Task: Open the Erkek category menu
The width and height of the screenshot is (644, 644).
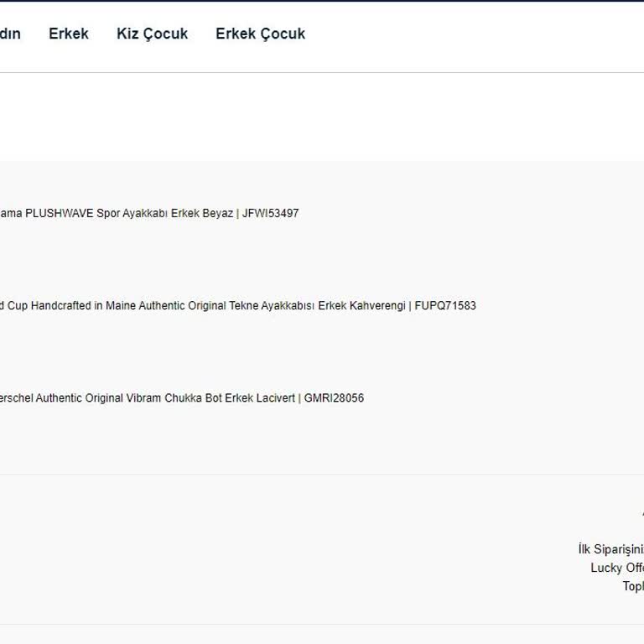Action: (x=68, y=34)
